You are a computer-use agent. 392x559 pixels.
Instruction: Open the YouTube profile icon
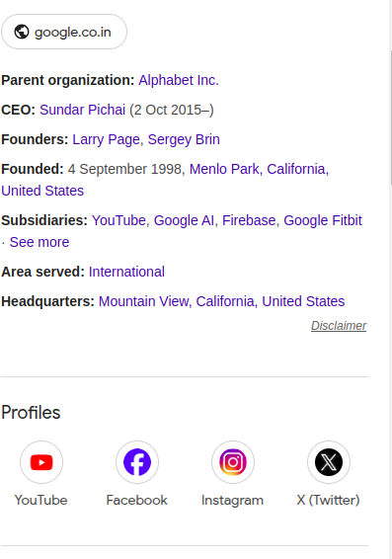pos(41,462)
